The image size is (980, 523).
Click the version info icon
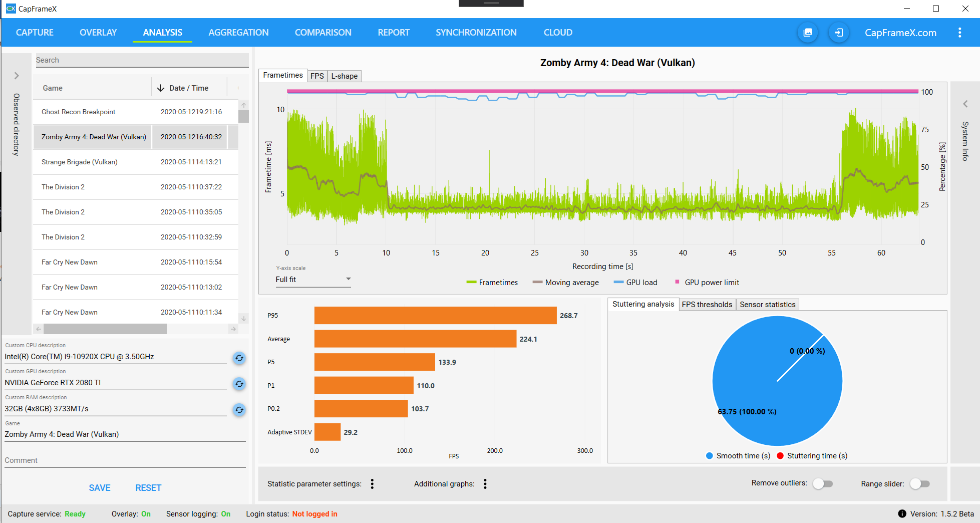click(x=902, y=513)
